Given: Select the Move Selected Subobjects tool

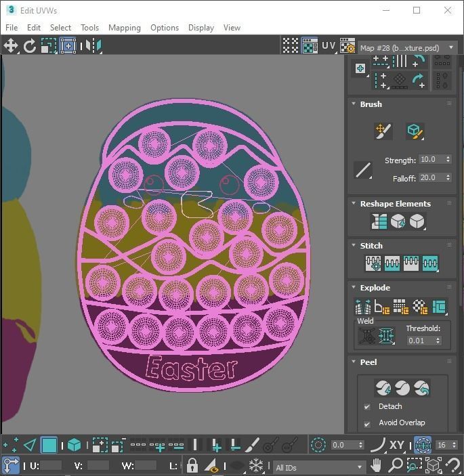Looking at the screenshot, I should point(11,46).
